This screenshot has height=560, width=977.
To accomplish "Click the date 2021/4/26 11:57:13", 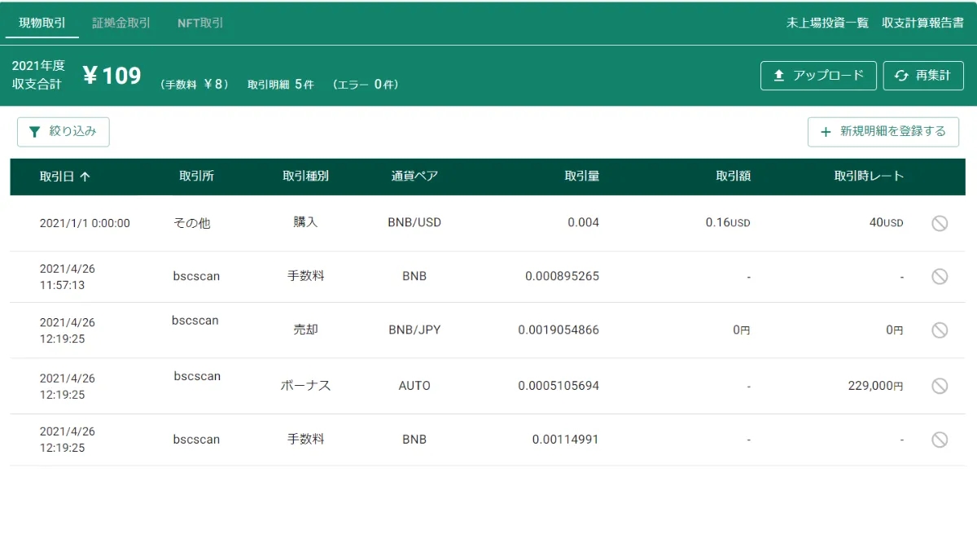I will pyautogui.click(x=68, y=277).
